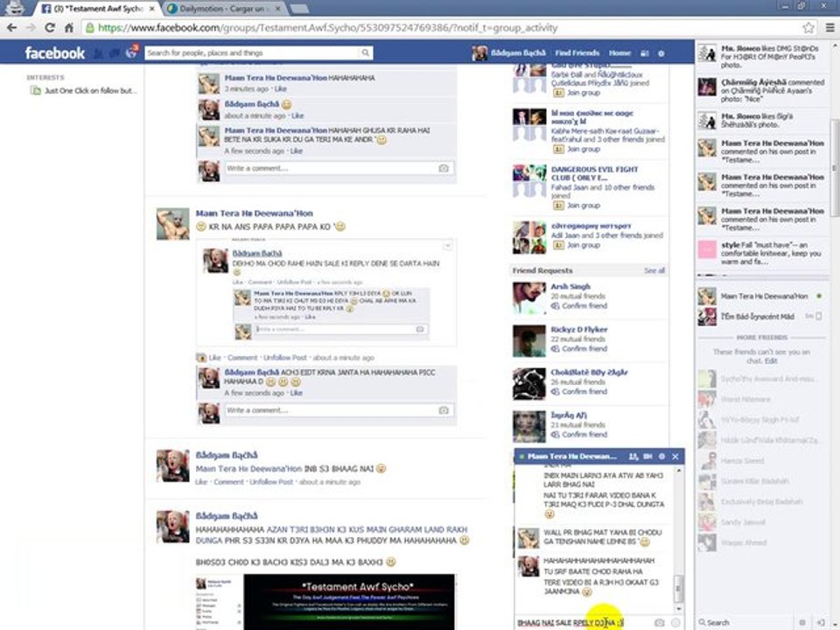Close the Dailymotion tab
The width and height of the screenshot is (840, 630).
pos(277,9)
